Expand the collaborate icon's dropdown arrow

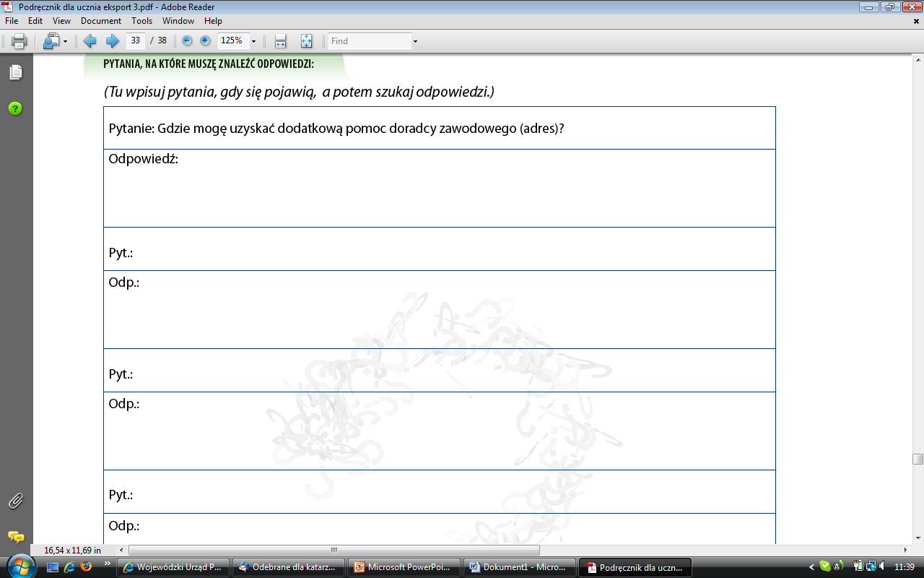click(x=65, y=42)
